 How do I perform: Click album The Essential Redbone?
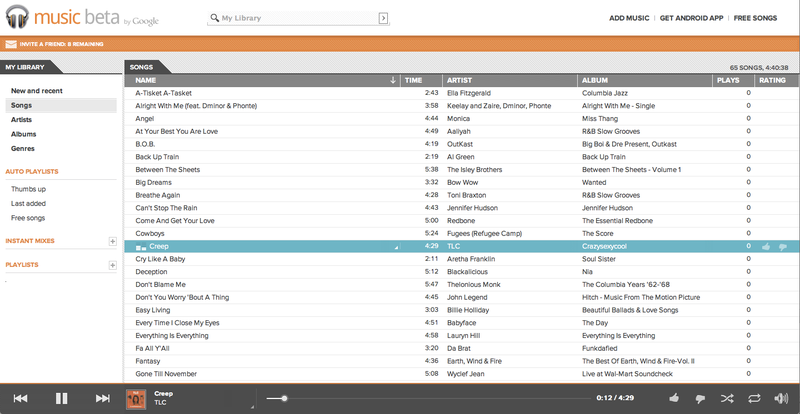617,221
